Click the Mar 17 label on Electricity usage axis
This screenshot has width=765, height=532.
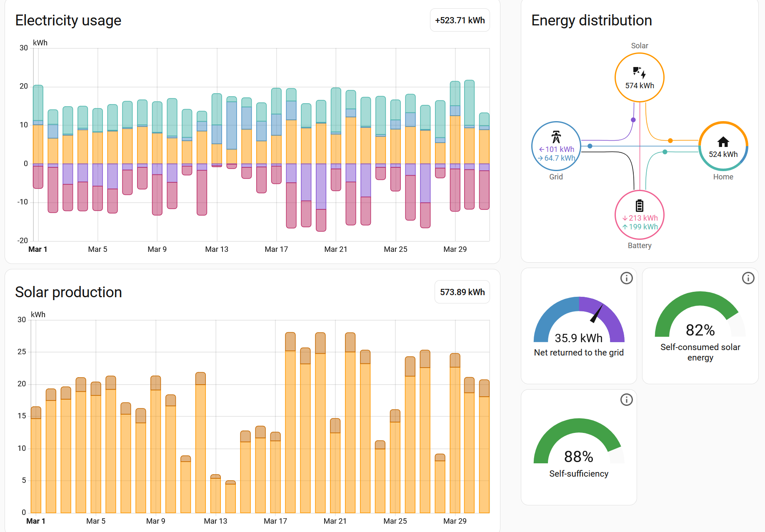[x=276, y=249]
